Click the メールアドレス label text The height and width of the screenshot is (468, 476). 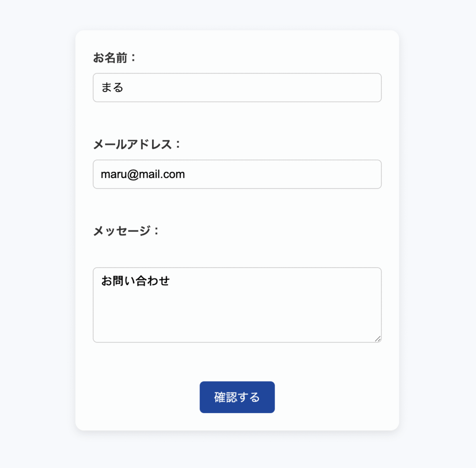[137, 145]
